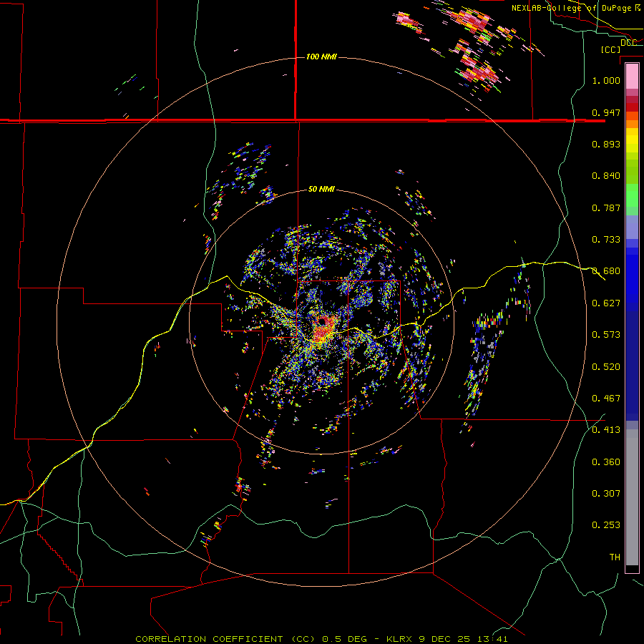
Task: Select the 0.253 legend value
Action: point(606,525)
